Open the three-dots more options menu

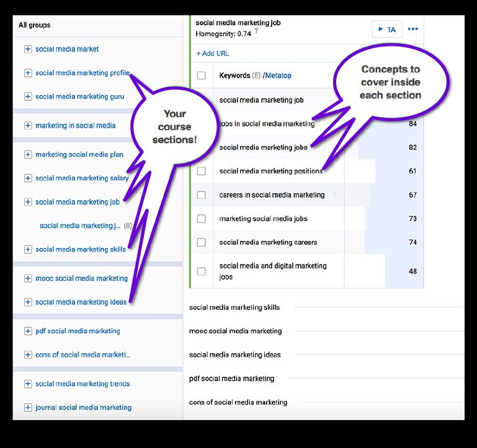(x=413, y=29)
